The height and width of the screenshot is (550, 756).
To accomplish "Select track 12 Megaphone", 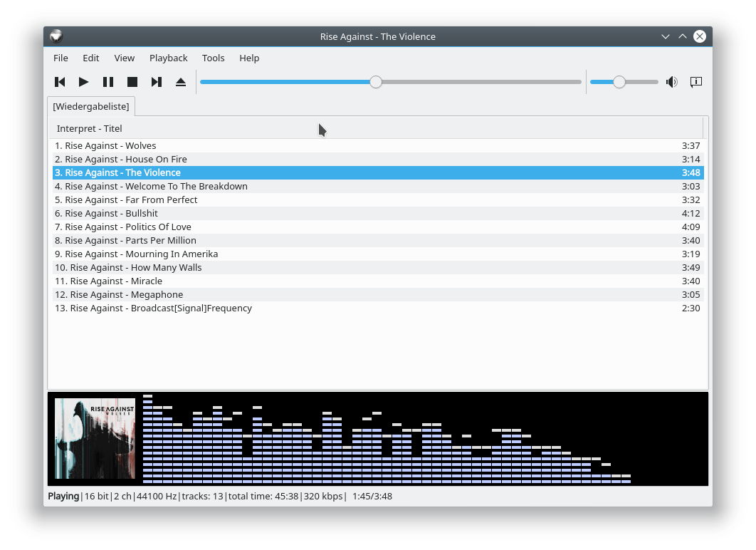I will 378,294.
